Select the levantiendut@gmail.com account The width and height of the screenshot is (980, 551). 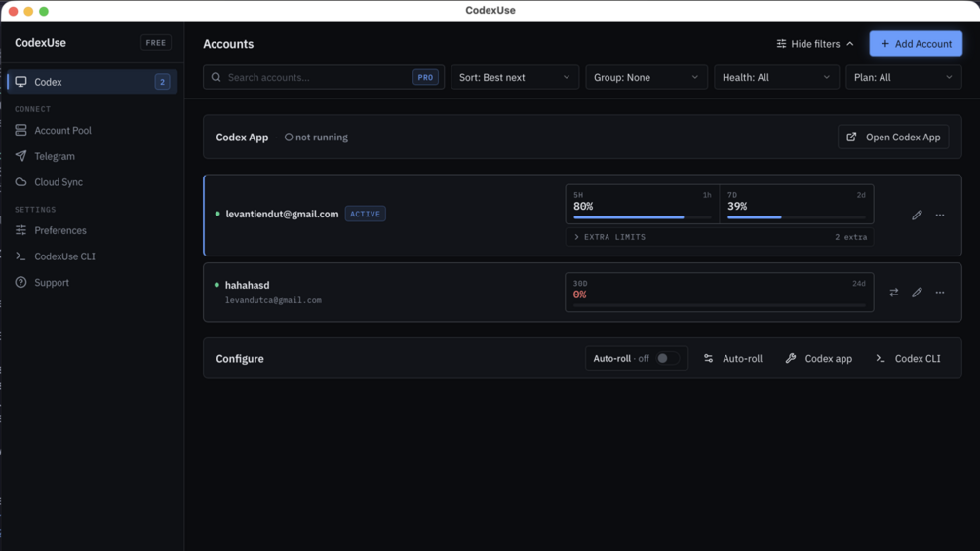[282, 214]
